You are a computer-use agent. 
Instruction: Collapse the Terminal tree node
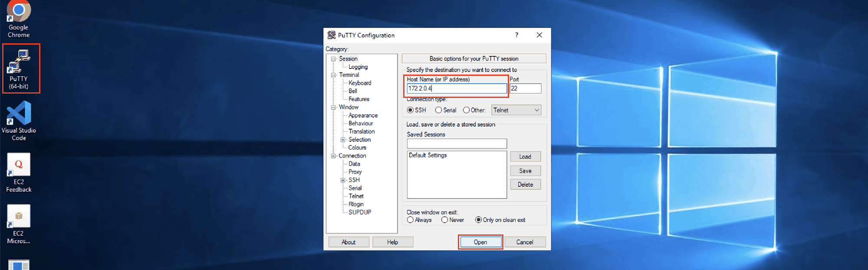pyautogui.click(x=333, y=75)
